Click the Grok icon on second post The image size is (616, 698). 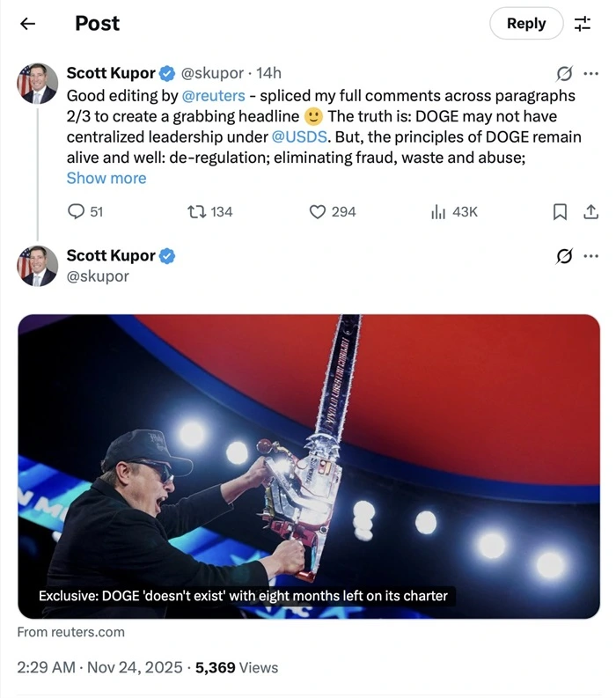click(565, 256)
